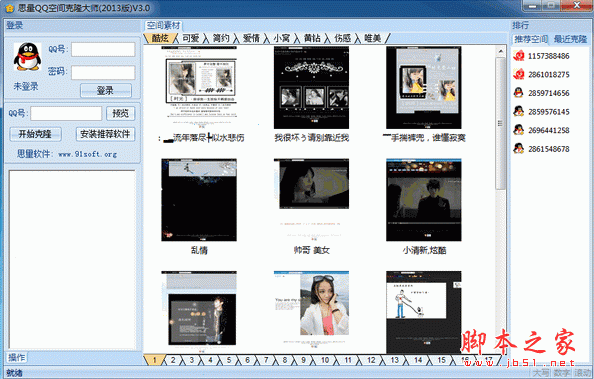
Task: Open the 操作 tab at the bottom left
Action: tap(17, 357)
